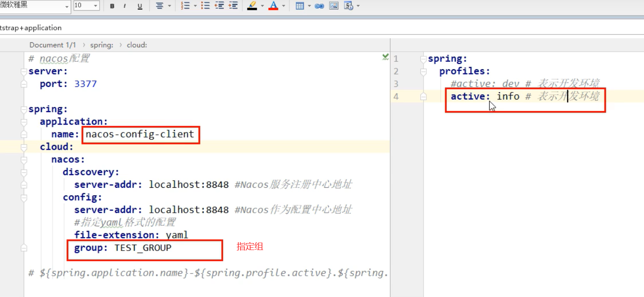This screenshot has height=297, width=644.
Task: Insert a bulleted list
Action: coord(206,6)
